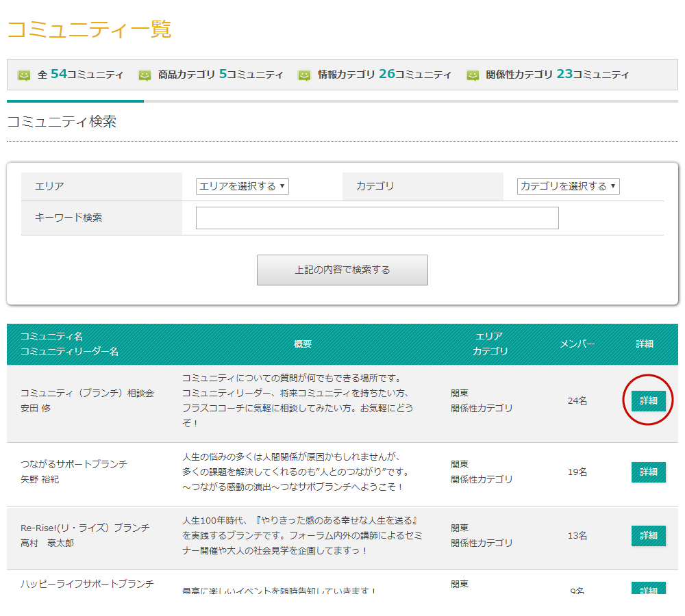Screen dimensions: 685x616
Task: Click the キーワード検索 input field
Action: point(377,218)
